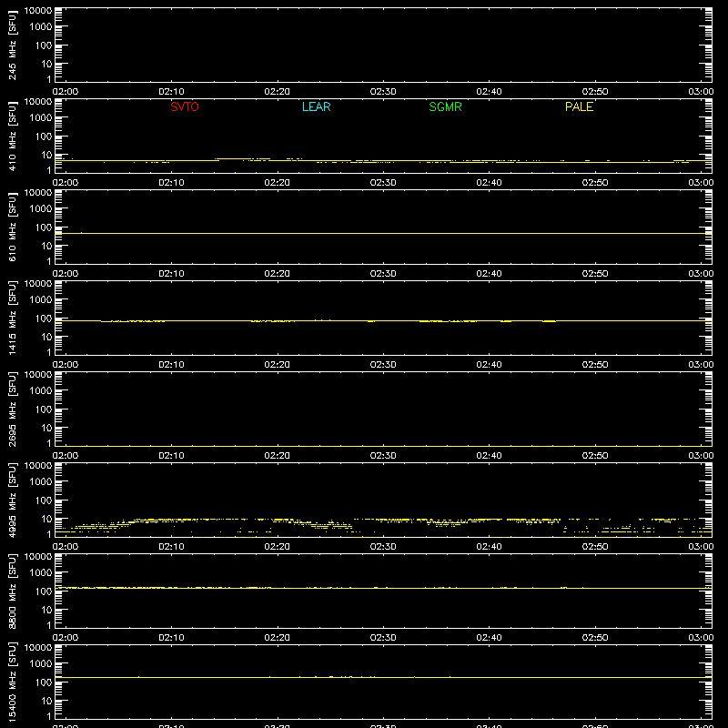Click 02:50 tick under 2695 MHz plot
728x728 pixels.
click(x=595, y=456)
